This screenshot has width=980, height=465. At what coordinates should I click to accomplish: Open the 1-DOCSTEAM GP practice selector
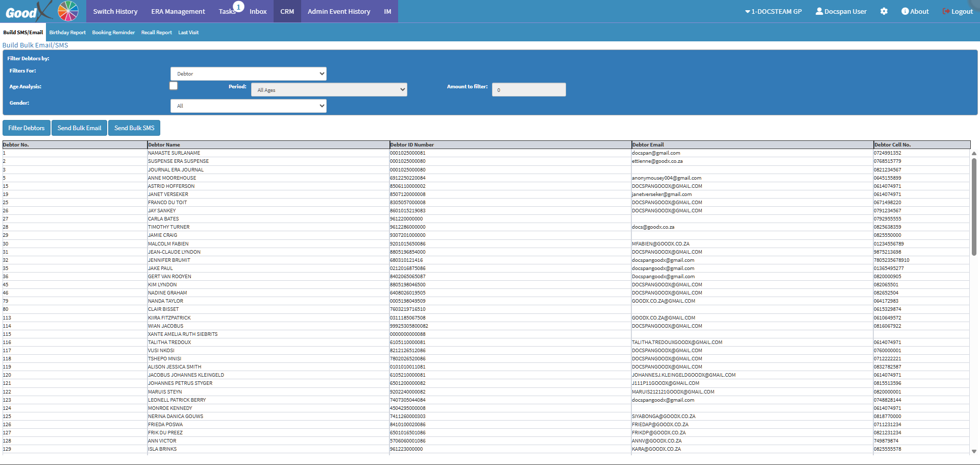coord(773,11)
